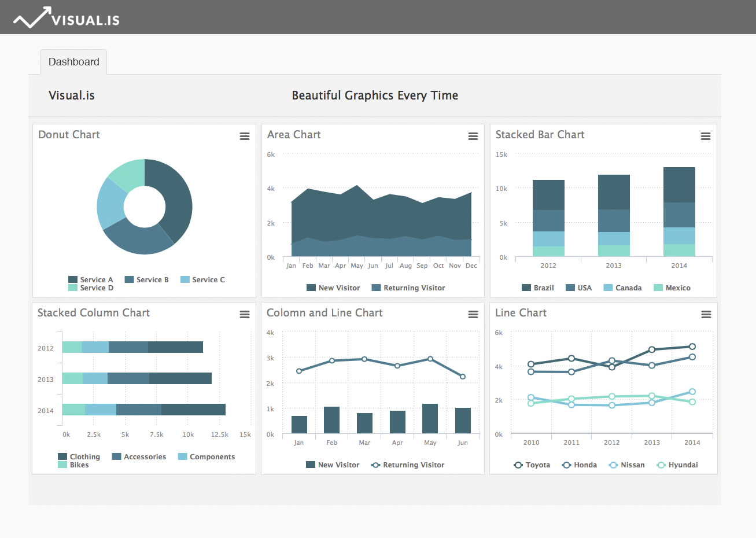
Task: Toggle New Visitor legend in Area Chart
Action: point(333,288)
